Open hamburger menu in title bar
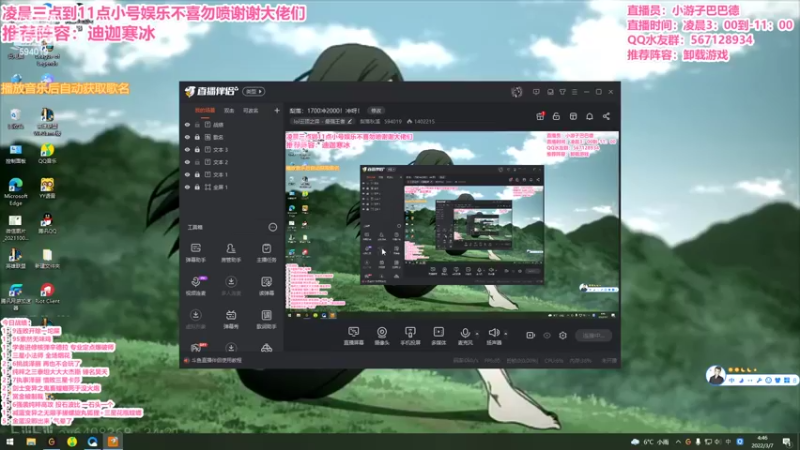The image size is (800, 450). click(x=574, y=92)
